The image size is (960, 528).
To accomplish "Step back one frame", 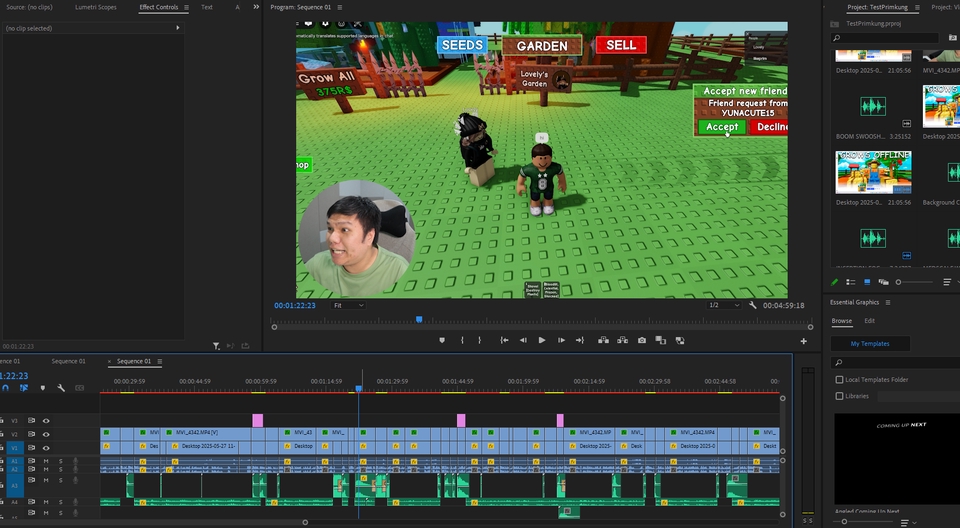I will (523, 341).
